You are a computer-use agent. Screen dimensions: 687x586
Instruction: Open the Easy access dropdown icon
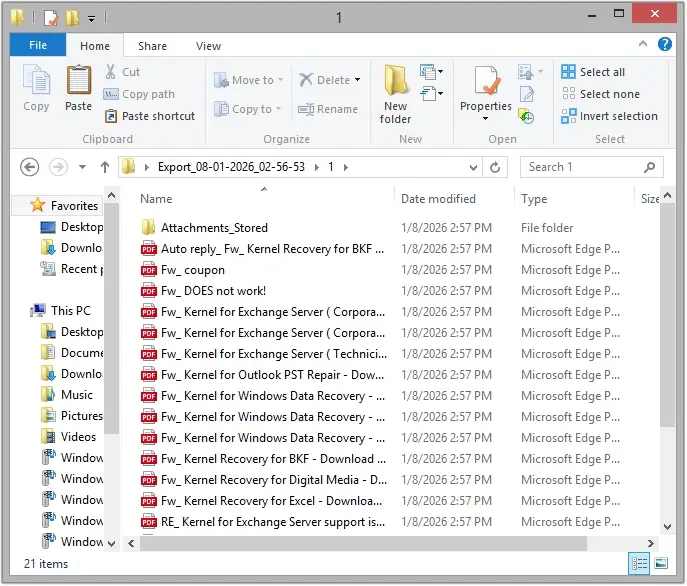431,94
